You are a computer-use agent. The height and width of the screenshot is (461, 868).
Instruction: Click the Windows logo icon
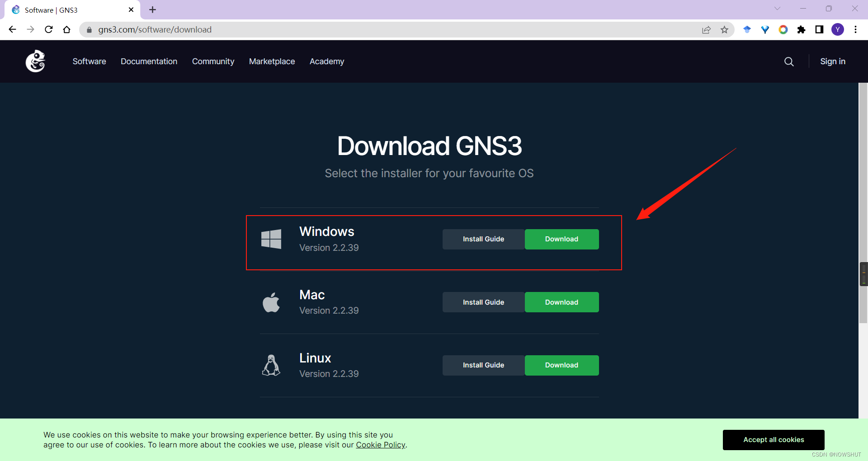[271, 239]
